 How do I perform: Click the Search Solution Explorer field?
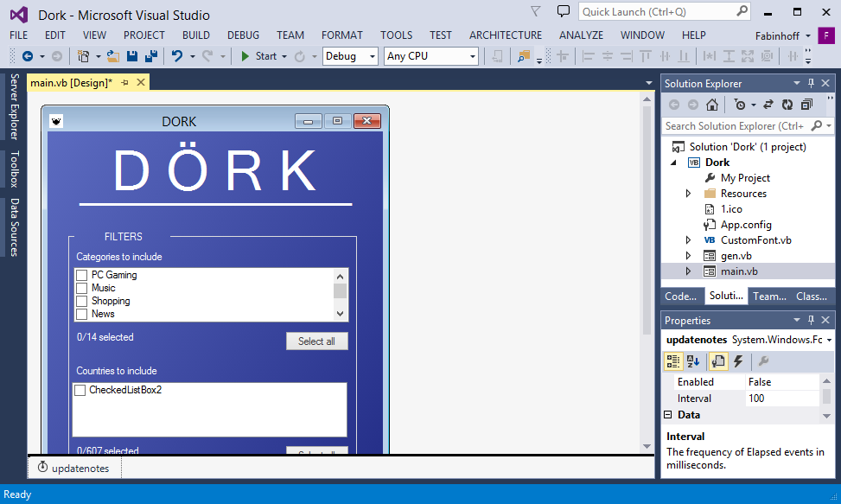(x=735, y=126)
